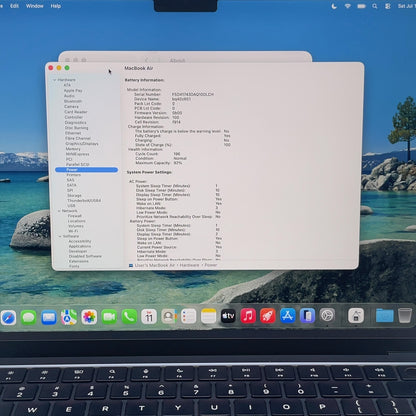This screenshot has height=416, width=416.
Task: Open the green Phone app icon
Action: [x=129, y=317]
